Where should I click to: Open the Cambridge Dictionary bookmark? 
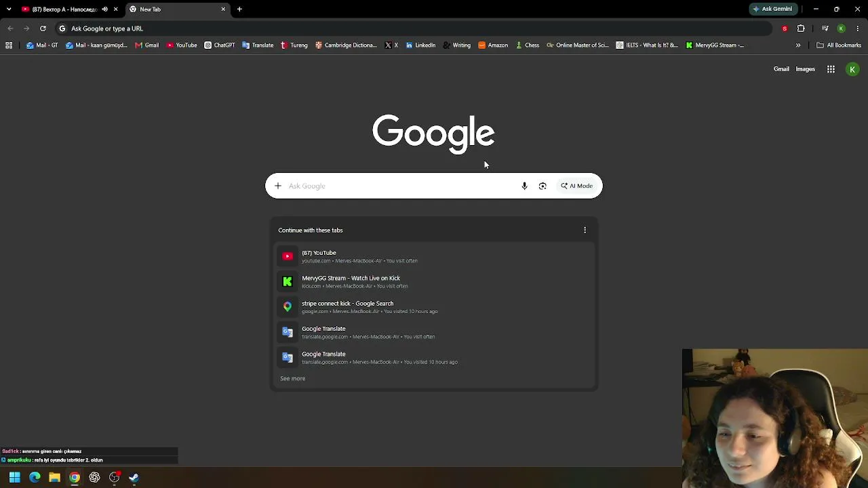click(x=346, y=45)
